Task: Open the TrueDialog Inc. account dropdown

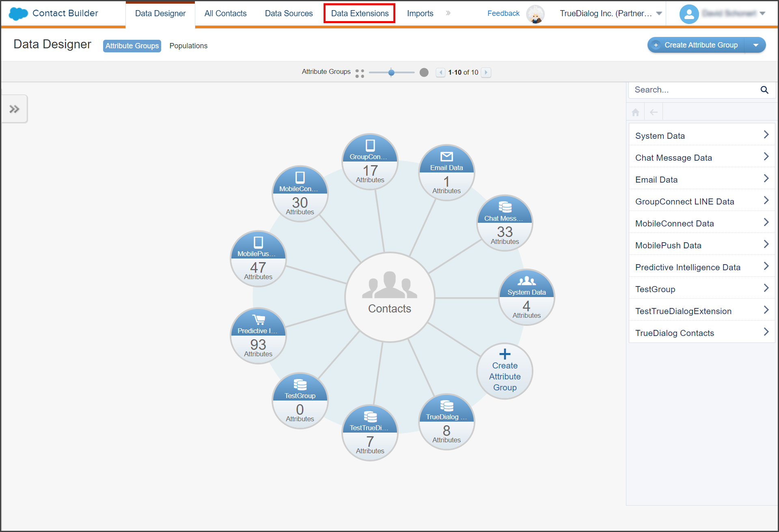Action: [611, 13]
